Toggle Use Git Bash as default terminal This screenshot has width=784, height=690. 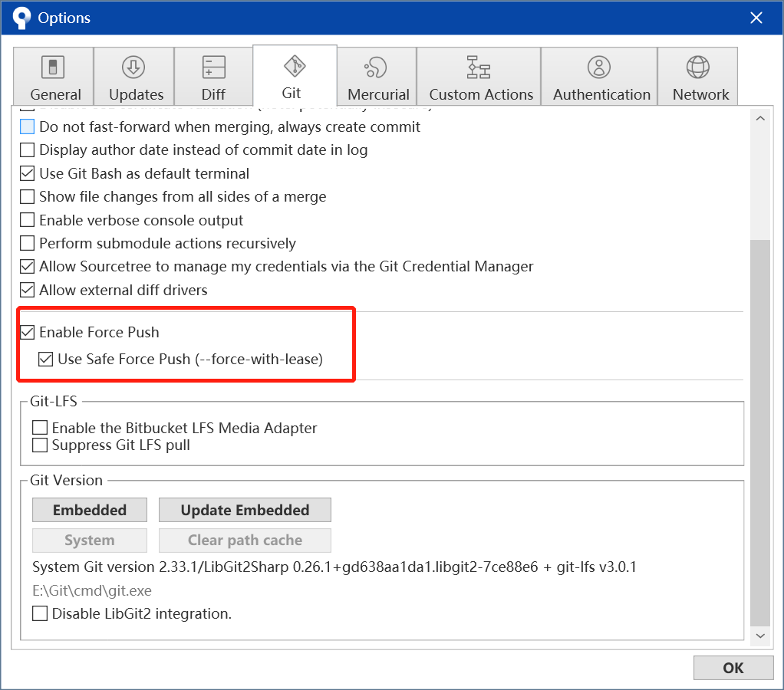[x=28, y=174]
